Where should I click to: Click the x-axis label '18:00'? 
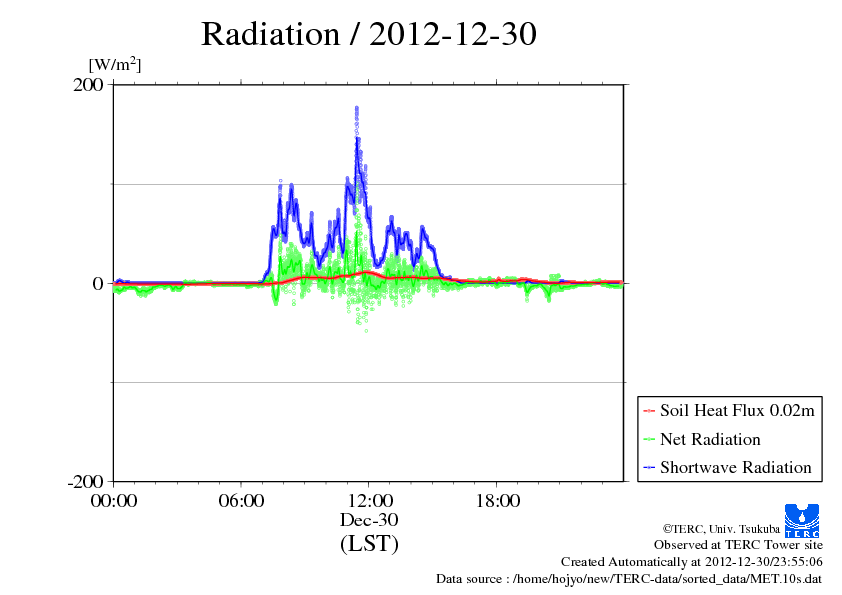498,501
